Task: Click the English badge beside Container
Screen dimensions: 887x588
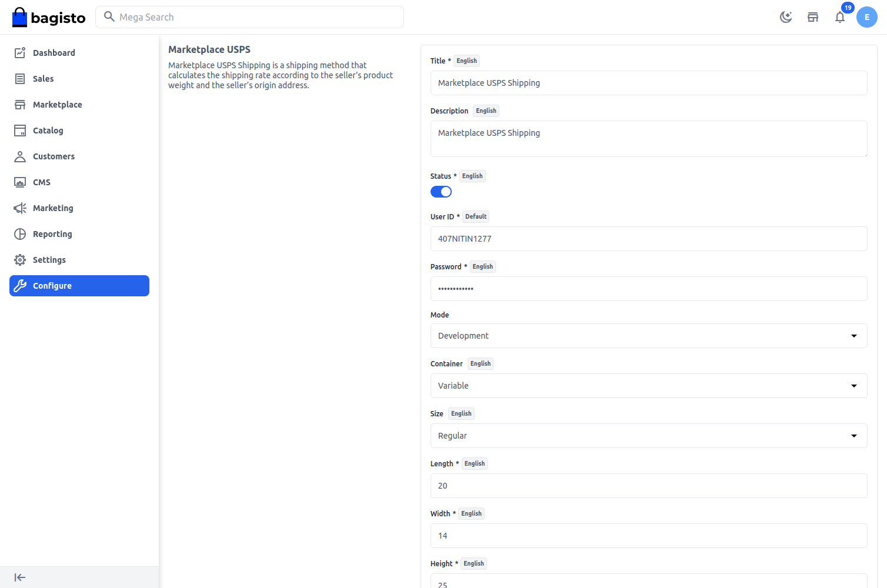Action: 481,363
